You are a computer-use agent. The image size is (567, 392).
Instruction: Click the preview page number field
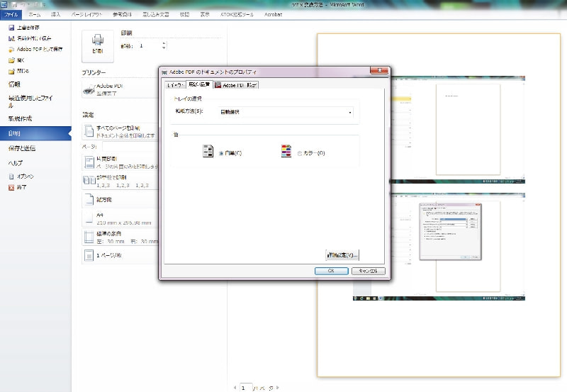[246, 388]
